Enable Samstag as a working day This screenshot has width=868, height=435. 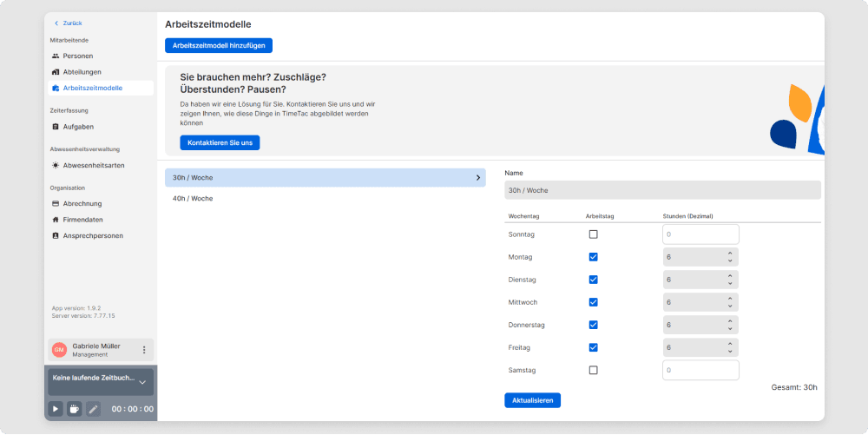point(594,370)
